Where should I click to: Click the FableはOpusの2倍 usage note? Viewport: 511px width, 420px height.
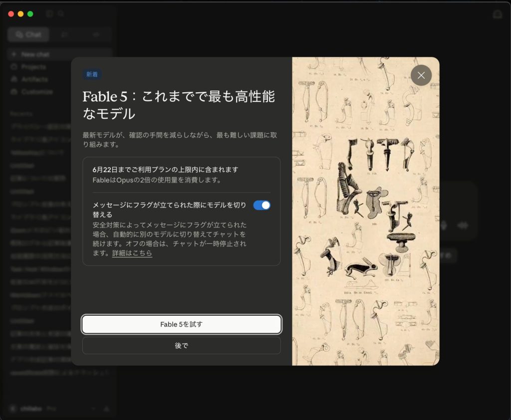157,180
